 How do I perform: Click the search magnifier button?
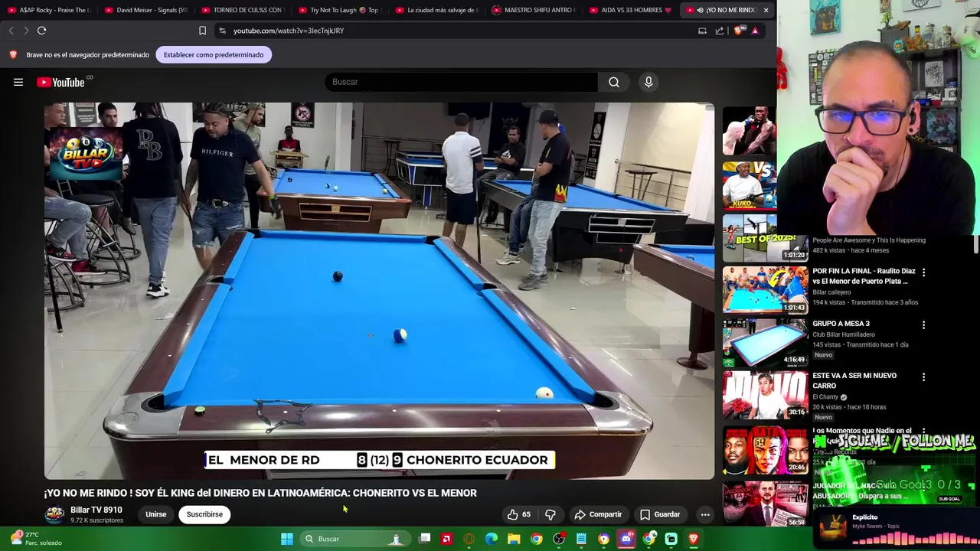pyautogui.click(x=614, y=82)
